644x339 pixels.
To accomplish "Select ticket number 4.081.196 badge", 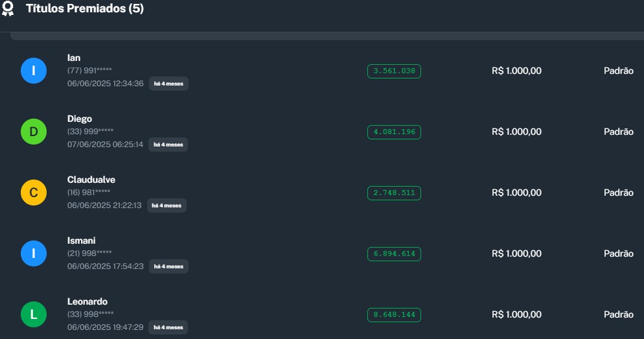I will tap(394, 132).
